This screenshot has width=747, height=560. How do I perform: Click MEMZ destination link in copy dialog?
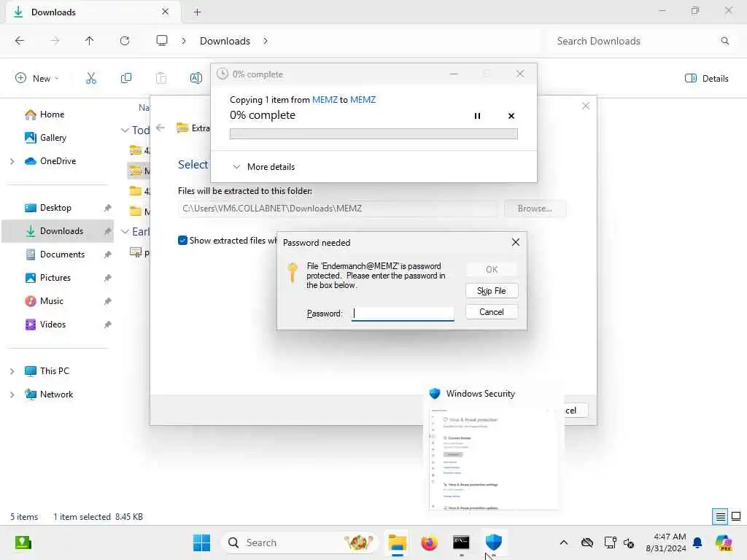[363, 99]
